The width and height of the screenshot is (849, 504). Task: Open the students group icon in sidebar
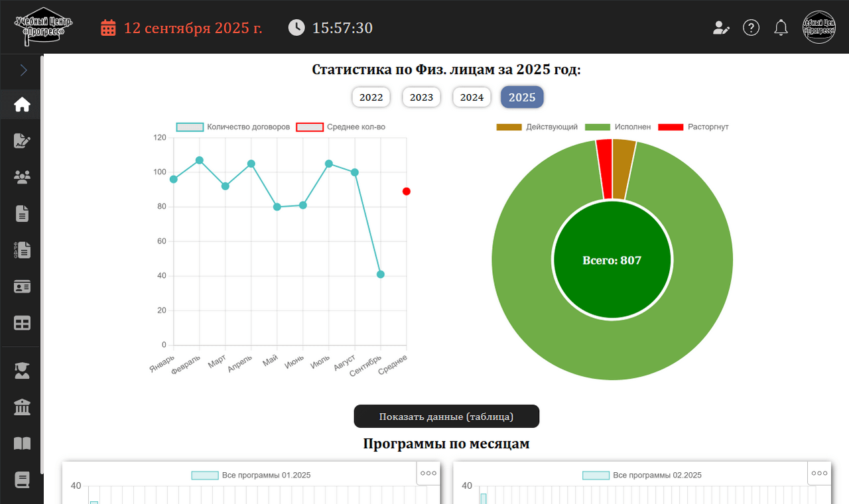[21, 177]
